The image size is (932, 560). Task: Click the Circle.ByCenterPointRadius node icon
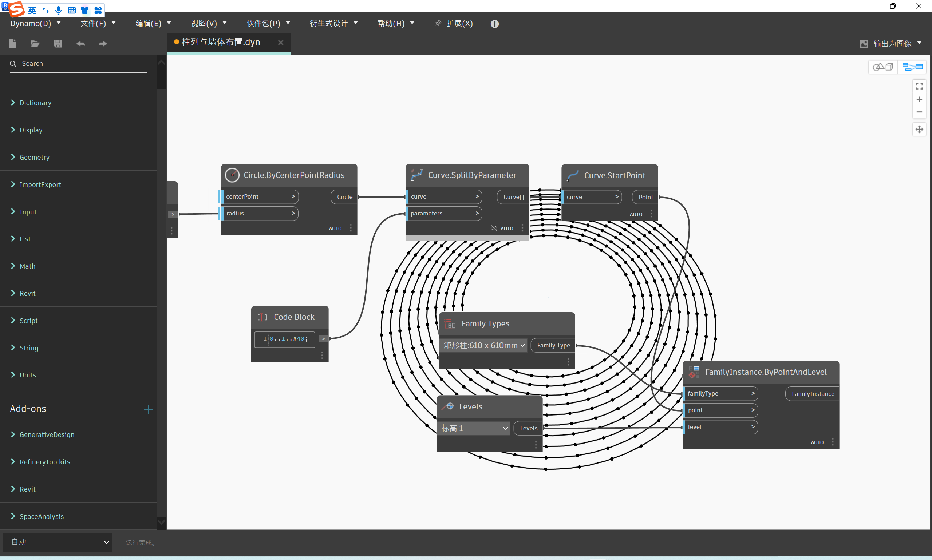click(232, 175)
